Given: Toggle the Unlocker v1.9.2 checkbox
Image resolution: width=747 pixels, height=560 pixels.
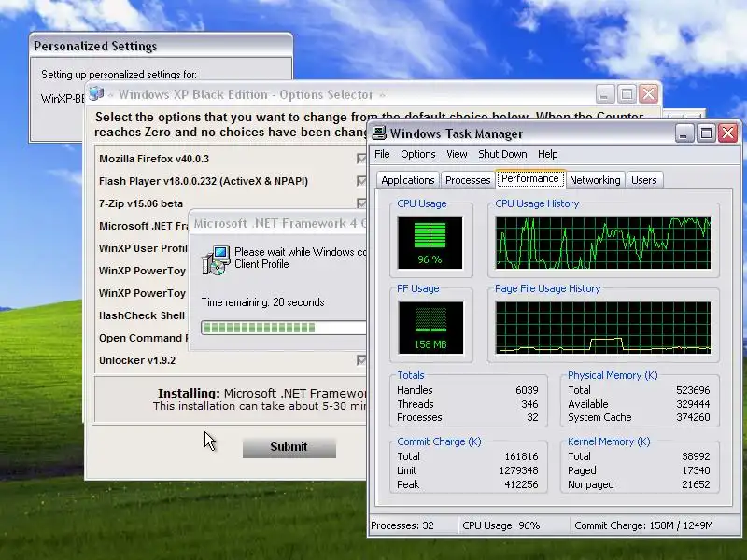Looking at the screenshot, I should [x=361, y=360].
